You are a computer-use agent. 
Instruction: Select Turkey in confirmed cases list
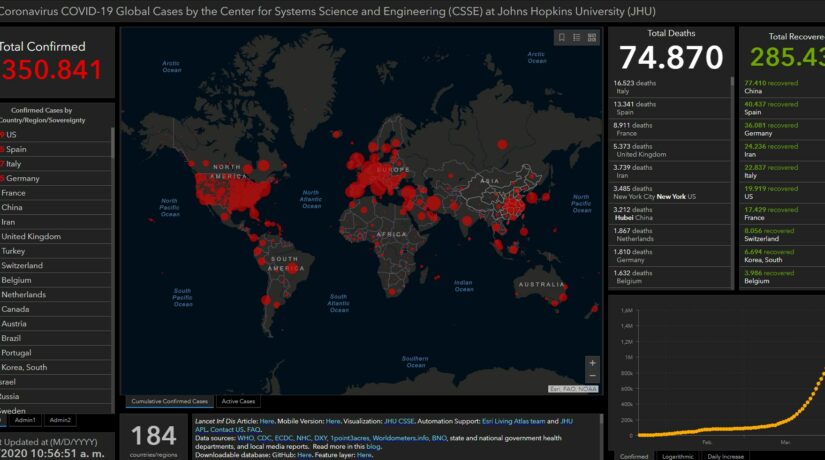pos(55,251)
